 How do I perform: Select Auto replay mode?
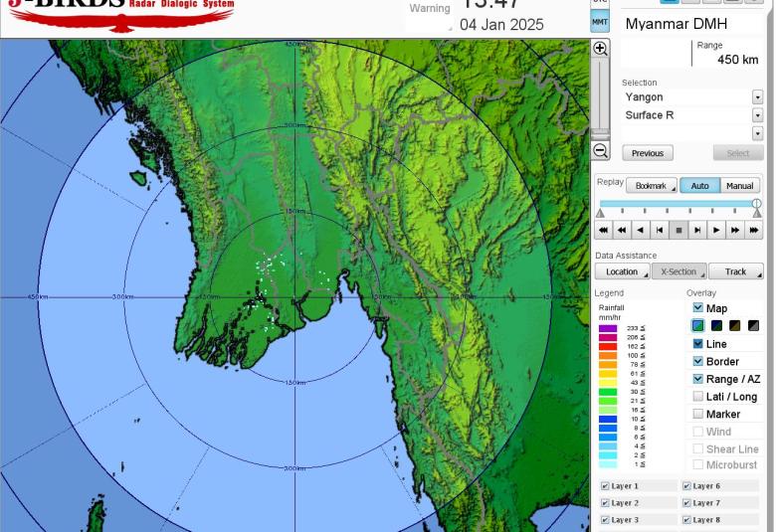click(x=699, y=186)
